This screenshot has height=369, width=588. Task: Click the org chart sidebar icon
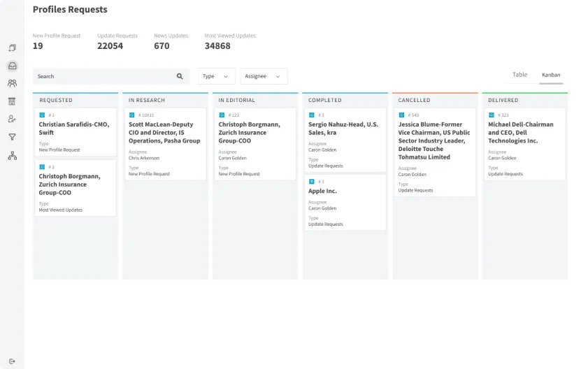[x=12, y=156]
